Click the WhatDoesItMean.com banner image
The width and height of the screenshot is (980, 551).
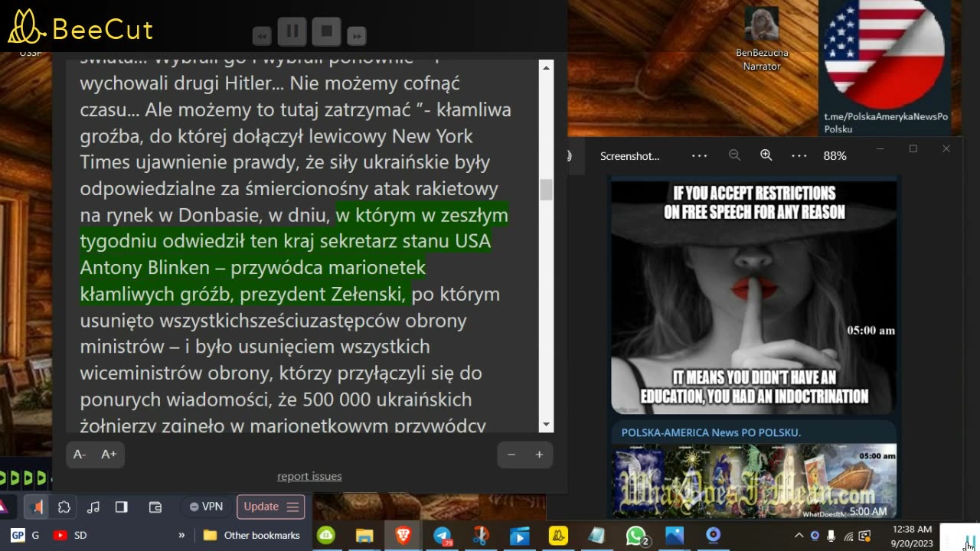click(x=753, y=481)
